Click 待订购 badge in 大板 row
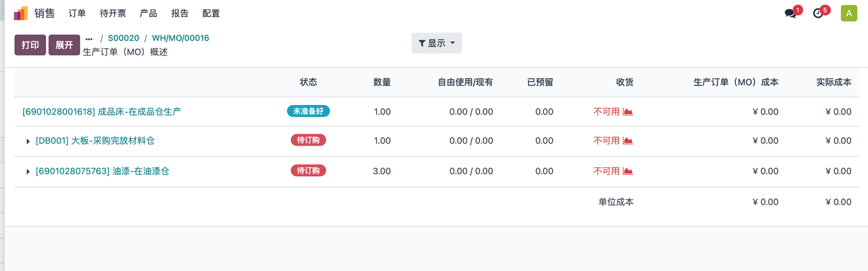Image resolution: width=868 pixels, height=271 pixels. pos(309,140)
